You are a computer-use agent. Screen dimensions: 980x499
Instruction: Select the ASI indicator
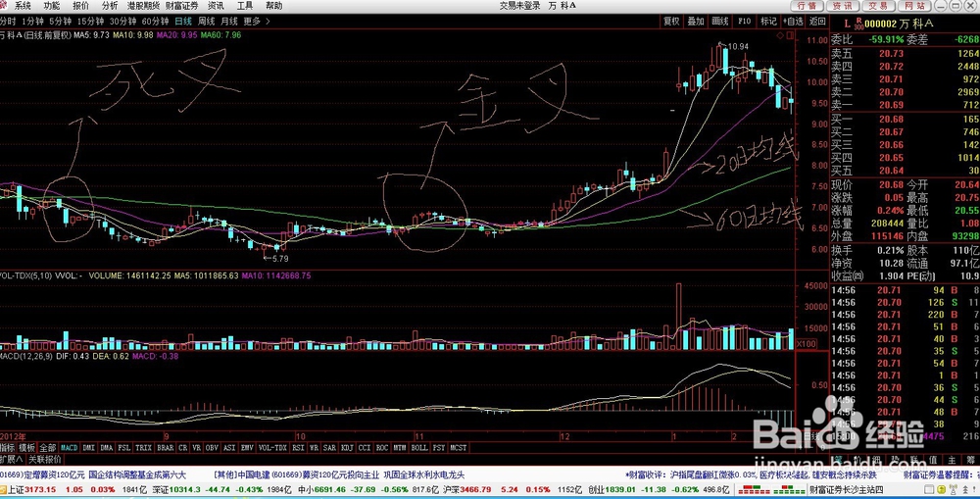229,448
